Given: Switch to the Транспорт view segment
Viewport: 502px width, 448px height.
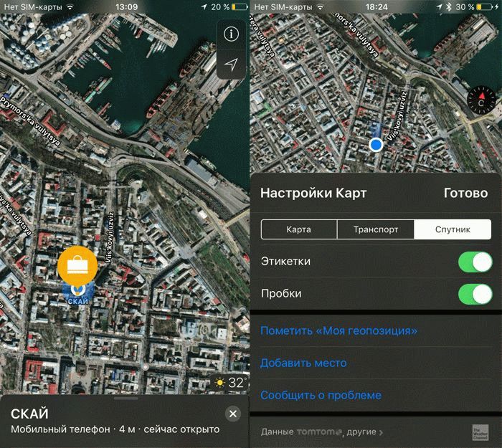Looking at the screenshot, I should 376,229.
